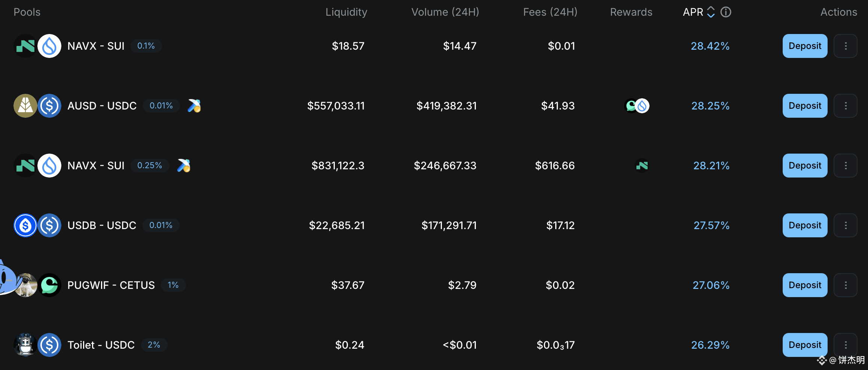Click the Toilet token icon
The image size is (868, 370).
(x=25, y=345)
